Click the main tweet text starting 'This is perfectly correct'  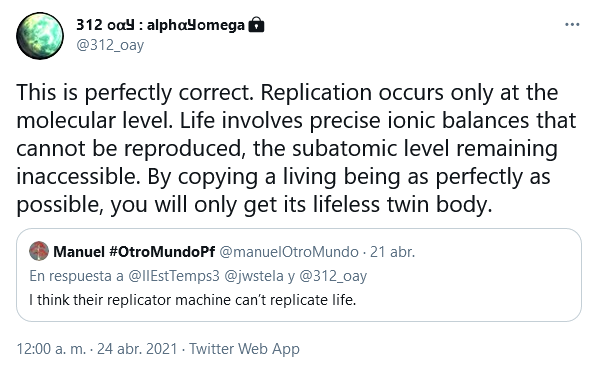click(x=296, y=148)
